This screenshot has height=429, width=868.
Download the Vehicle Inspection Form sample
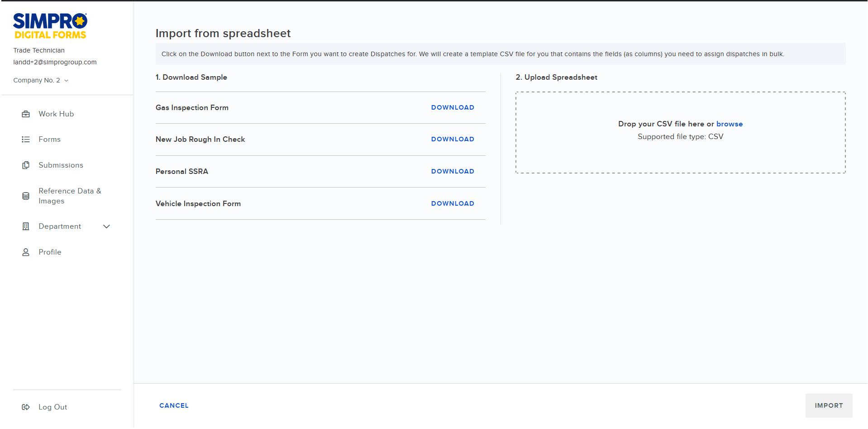(x=452, y=203)
